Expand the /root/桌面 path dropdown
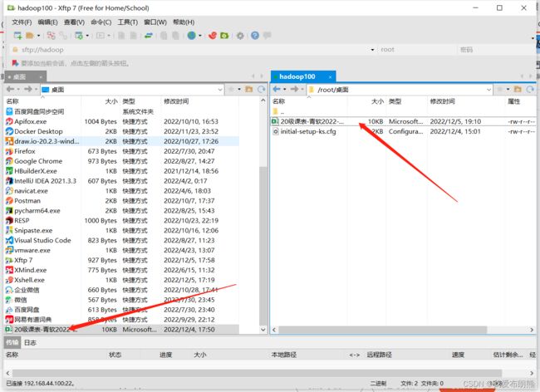This screenshot has height=392, width=540. pyautogui.click(x=488, y=90)
